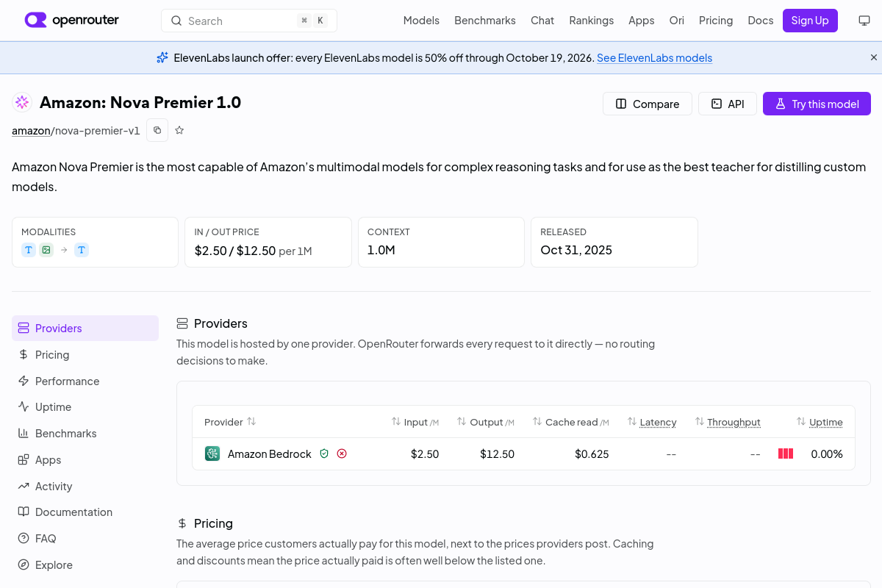Dismiss the ElevenLabs offer banner

(874, 57)
